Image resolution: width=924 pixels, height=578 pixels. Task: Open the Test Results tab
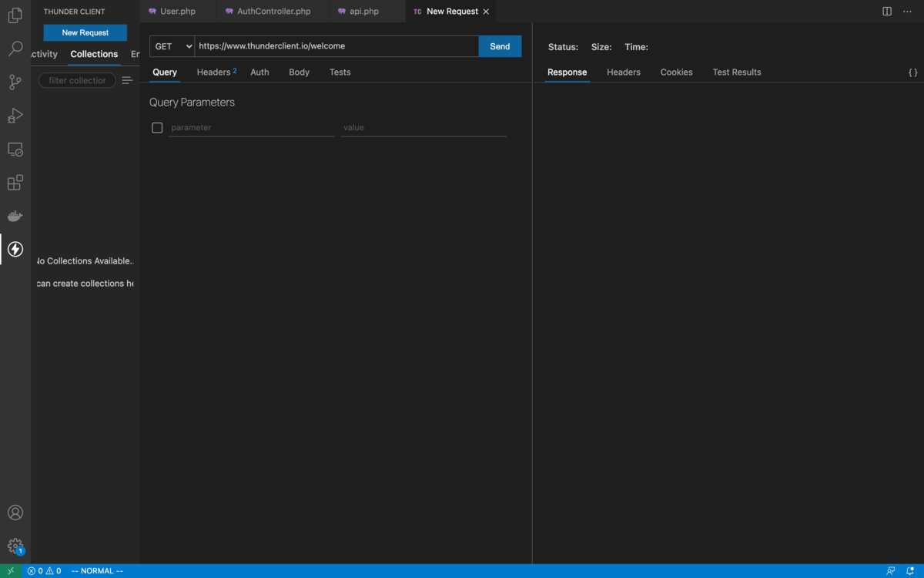point(737,72)
